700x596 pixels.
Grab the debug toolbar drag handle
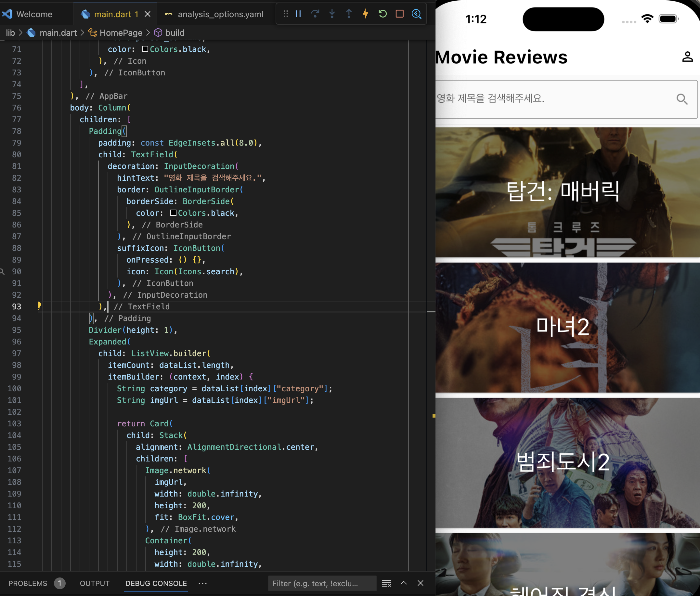click(x=286, y=14)
